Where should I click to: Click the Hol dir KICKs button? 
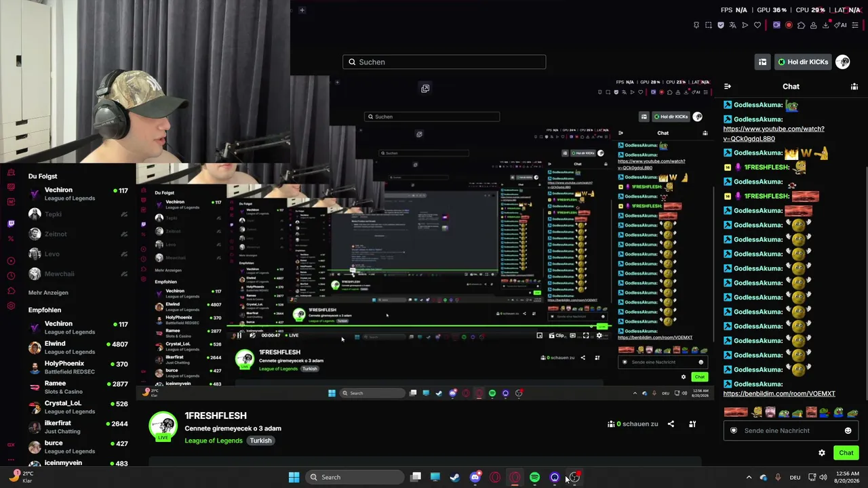pyautogui.click(x=803, y=62)
